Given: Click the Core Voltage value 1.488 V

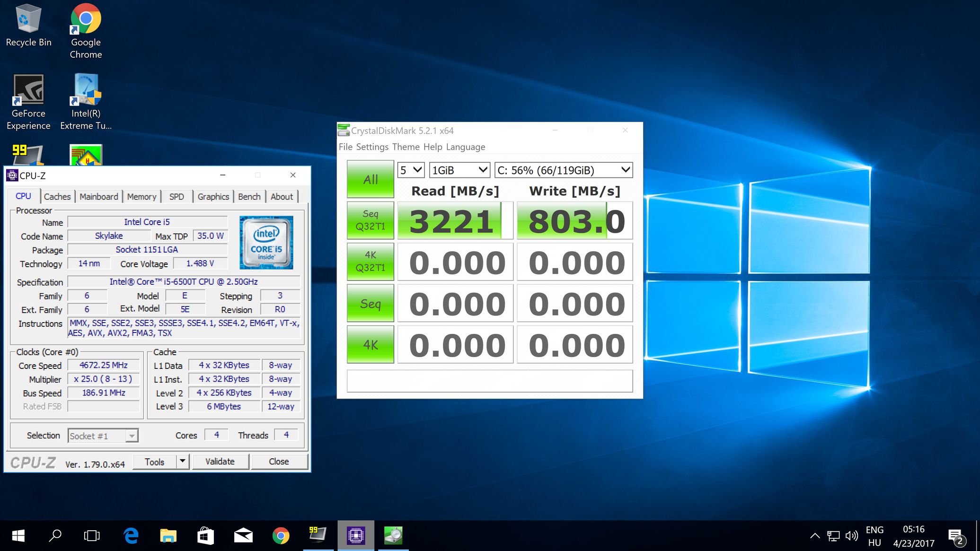Looking at the screenshot, I should coord(200,263).
